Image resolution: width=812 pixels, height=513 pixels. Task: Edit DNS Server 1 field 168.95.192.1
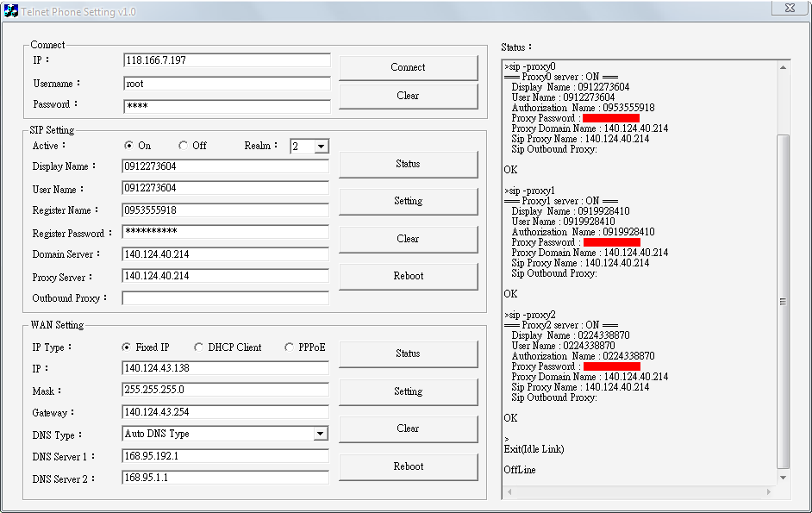click(225, 456)
